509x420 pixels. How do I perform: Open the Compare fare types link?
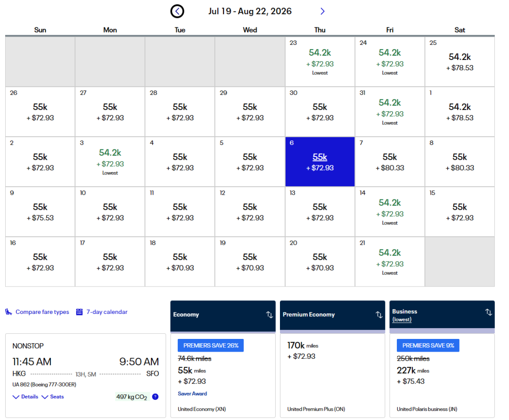pos(42,312)
